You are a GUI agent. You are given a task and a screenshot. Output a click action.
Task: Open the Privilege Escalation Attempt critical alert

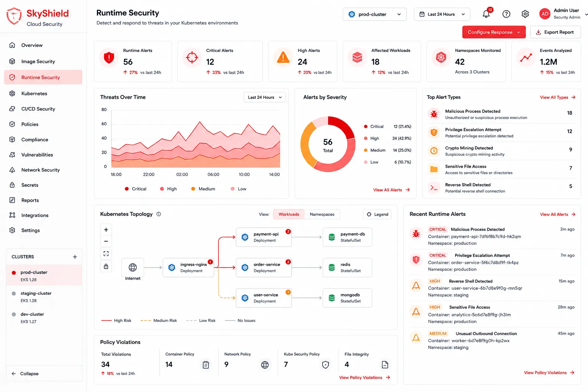[492, 262]
